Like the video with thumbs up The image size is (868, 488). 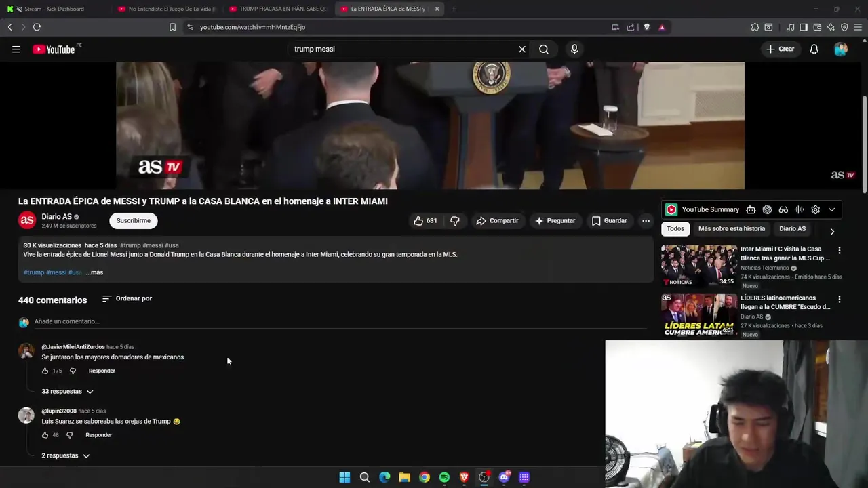pos(425,220)
